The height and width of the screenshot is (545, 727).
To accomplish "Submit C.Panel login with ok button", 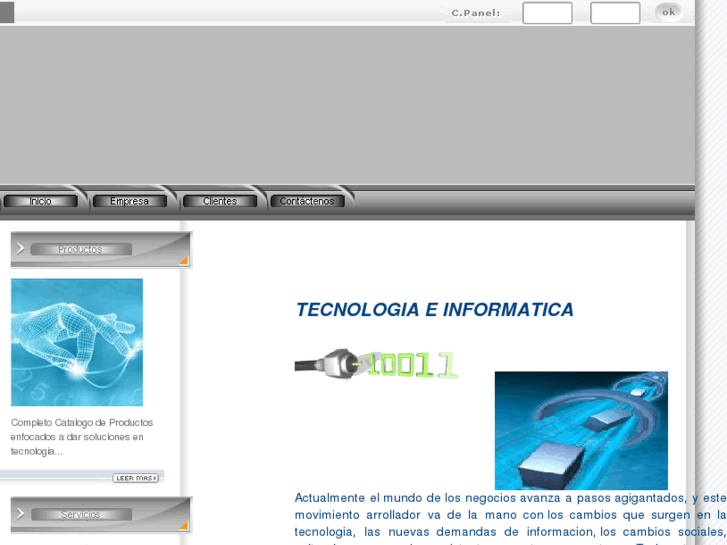I will coord(668,12).
